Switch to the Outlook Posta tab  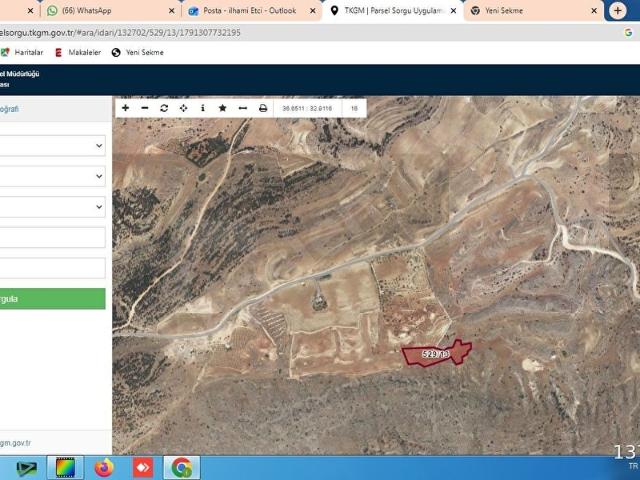point(249,11)
